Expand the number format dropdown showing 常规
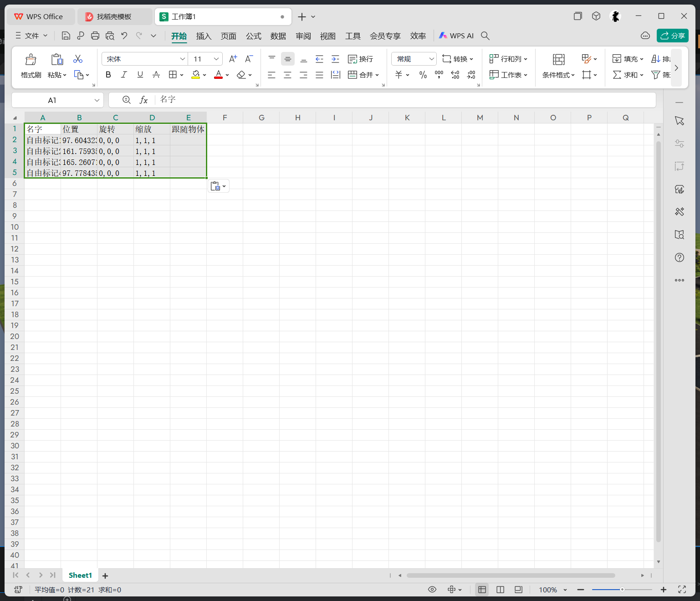The image size is (700, 601). (431, 59)
